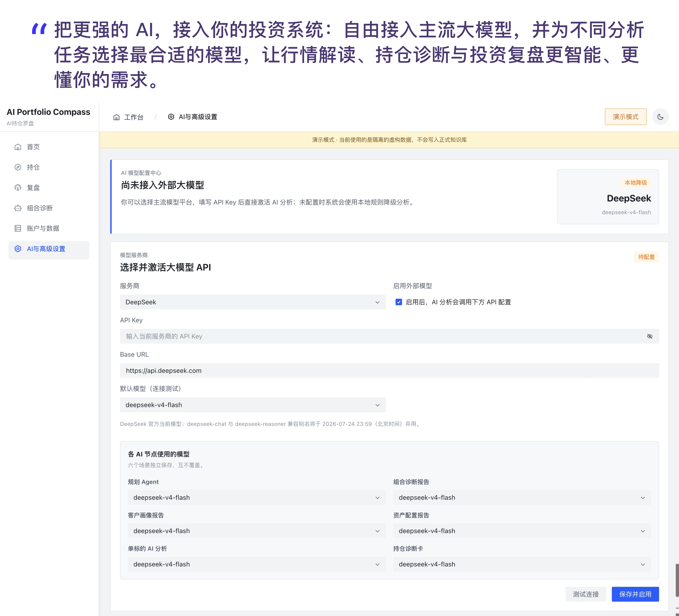The image size is (679, 616).
Task: Click the gear icon beside AI与高级设置 in sidebar
Action: point(18,249)
